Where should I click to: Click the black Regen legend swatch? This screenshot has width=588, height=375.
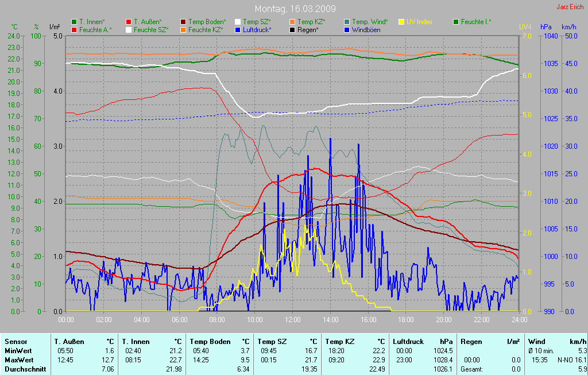[x=292, y=30]
